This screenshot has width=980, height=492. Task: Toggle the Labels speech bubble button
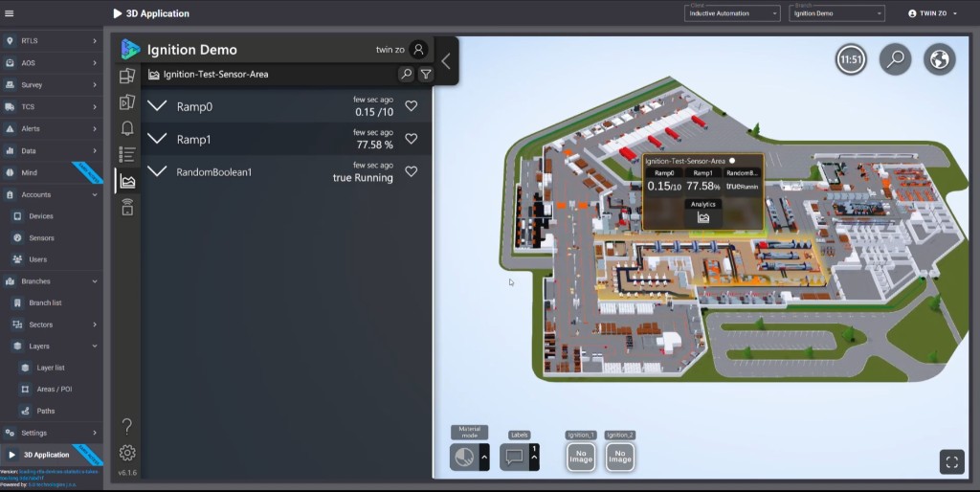[514, 457]
